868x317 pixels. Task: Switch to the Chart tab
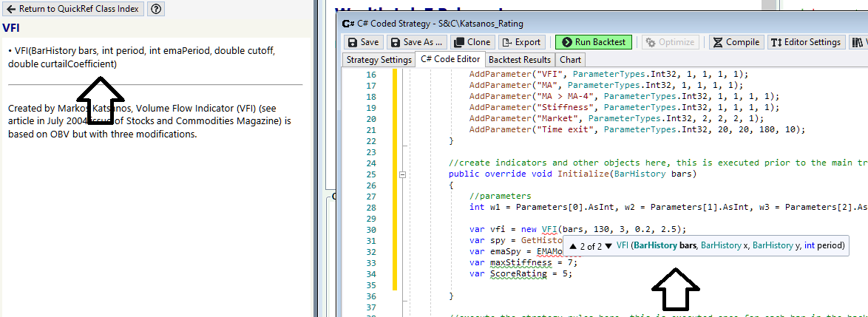(570, 60)
